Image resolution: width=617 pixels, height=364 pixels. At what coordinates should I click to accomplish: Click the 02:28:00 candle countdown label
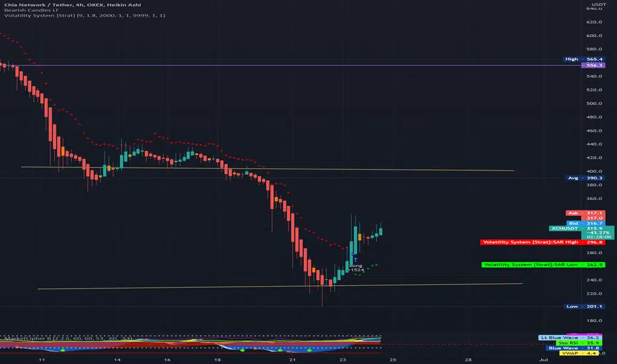[x=599, y=237]
